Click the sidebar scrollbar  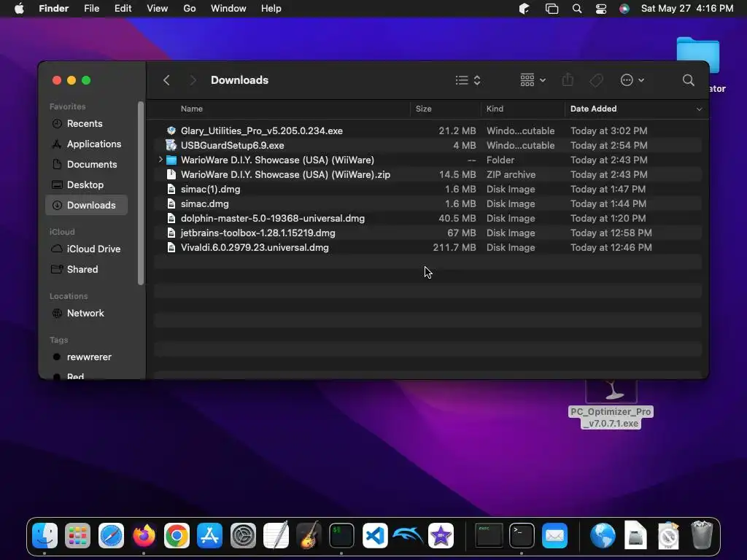click(x=141, y=193)
